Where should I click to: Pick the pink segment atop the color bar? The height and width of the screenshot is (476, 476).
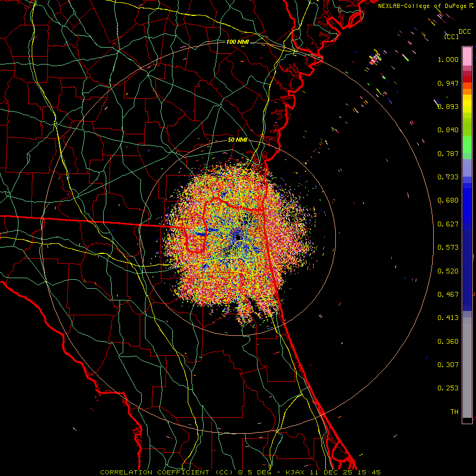pyautogui.click(x=467, y=56)
